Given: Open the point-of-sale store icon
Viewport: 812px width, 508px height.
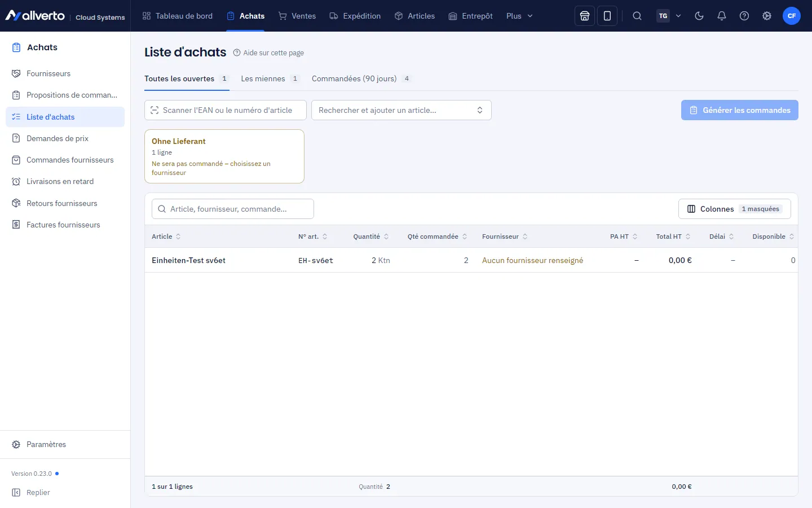Looking at the screenshot, I should click(585, 16).
